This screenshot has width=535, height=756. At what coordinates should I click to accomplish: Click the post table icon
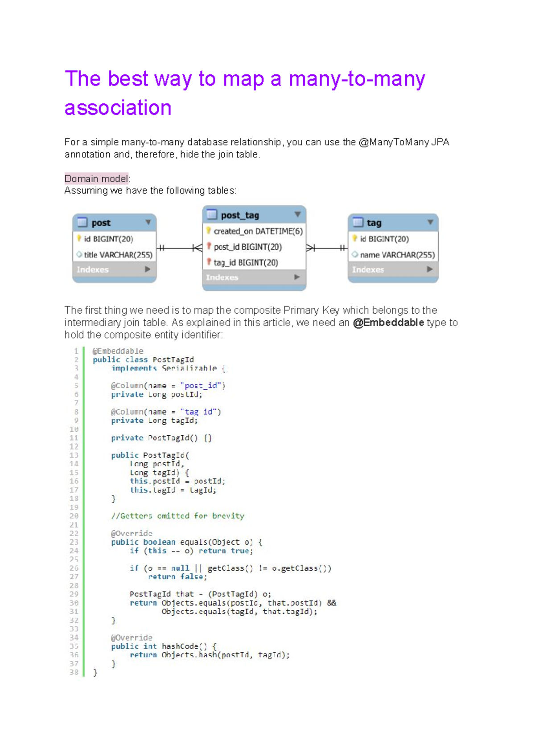click(x=82, y=222)
